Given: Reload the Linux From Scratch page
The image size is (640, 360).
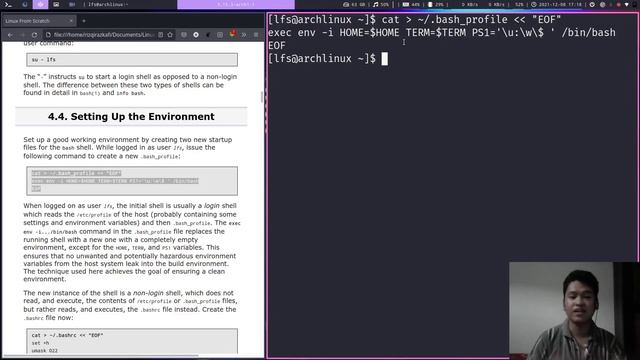Looking at the screenshot, I should (35, 35).
